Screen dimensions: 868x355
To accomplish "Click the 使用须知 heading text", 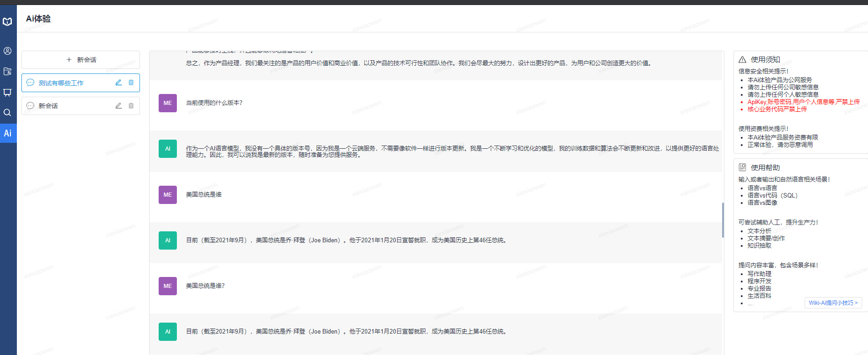I will point(765,60).
